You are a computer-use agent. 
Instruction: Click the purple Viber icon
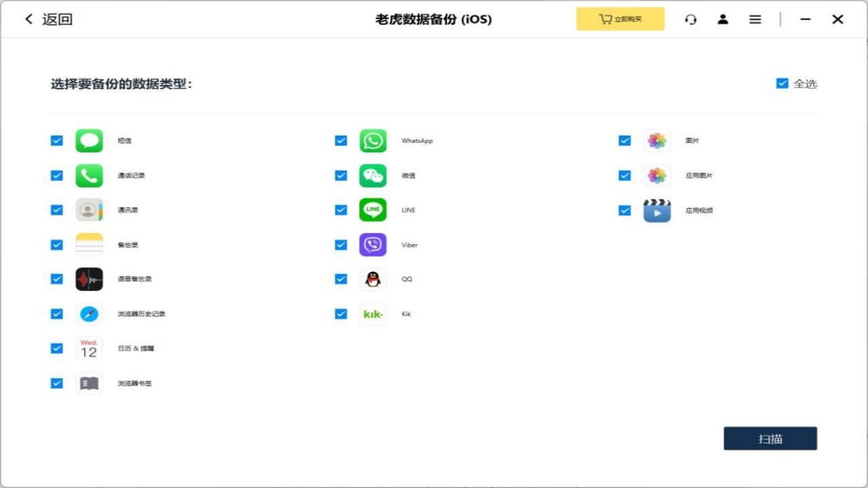tap(372, 245)
